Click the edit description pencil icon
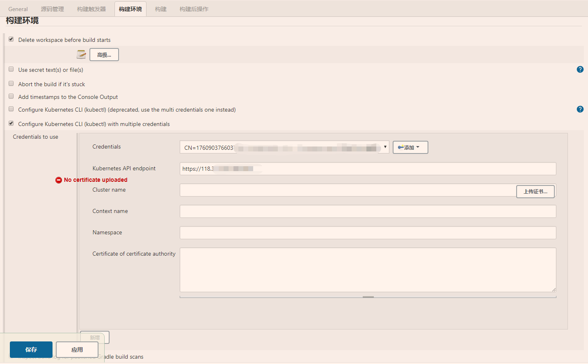Screen dimensions: 588x364 click(x=81, y=54)
